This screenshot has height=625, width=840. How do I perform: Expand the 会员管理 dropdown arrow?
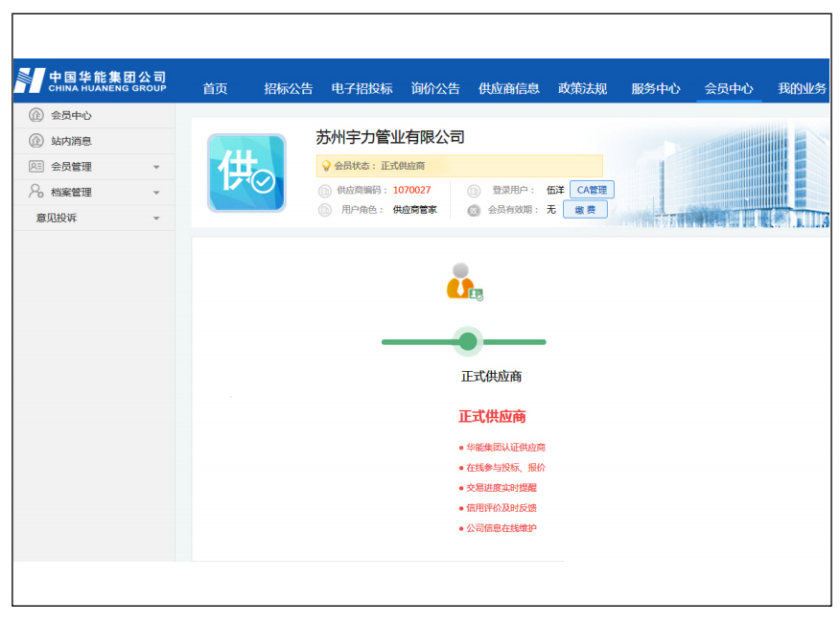[156, 167]
